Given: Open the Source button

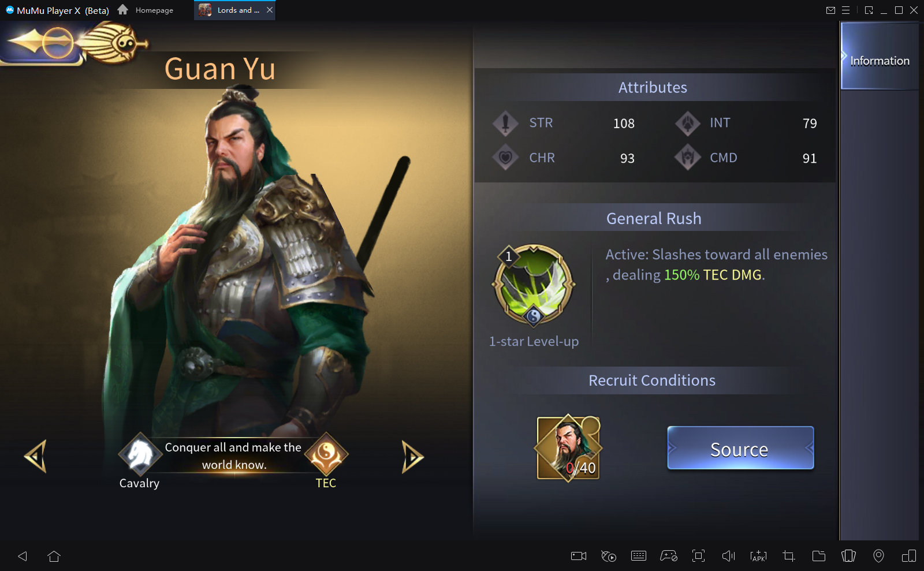Looking at the screenshot, I should click(740, 448).
